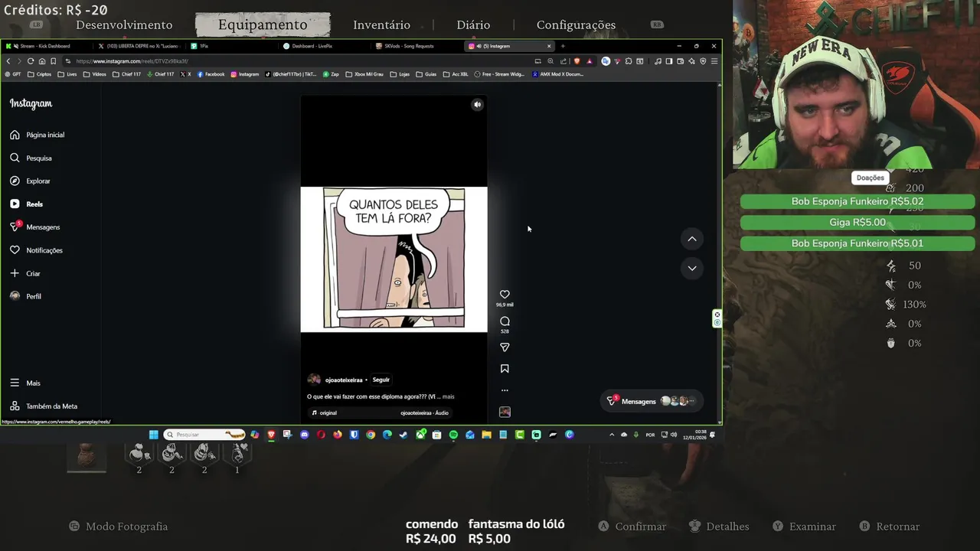Image resolution: width=980 pixels, height=551 pixels.
Task: Open floating Mensagens chat panel
Action: pos(652,401)
